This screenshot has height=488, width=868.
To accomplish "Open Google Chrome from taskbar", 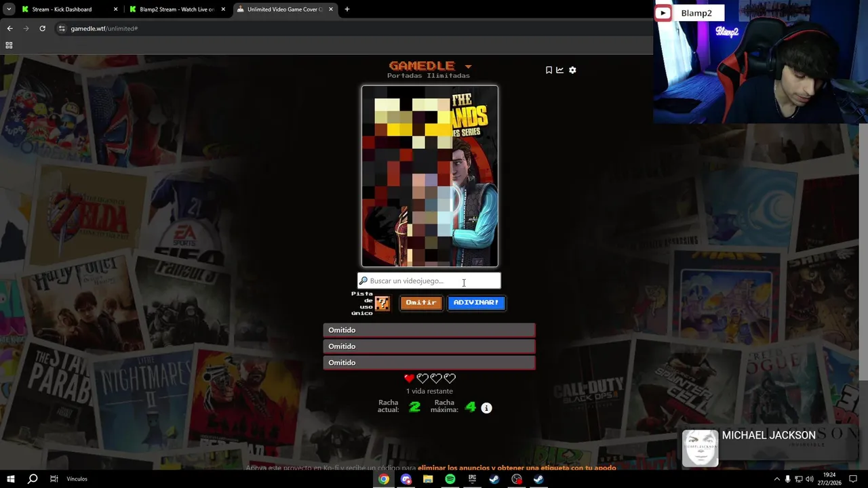I will click(384, 479).
